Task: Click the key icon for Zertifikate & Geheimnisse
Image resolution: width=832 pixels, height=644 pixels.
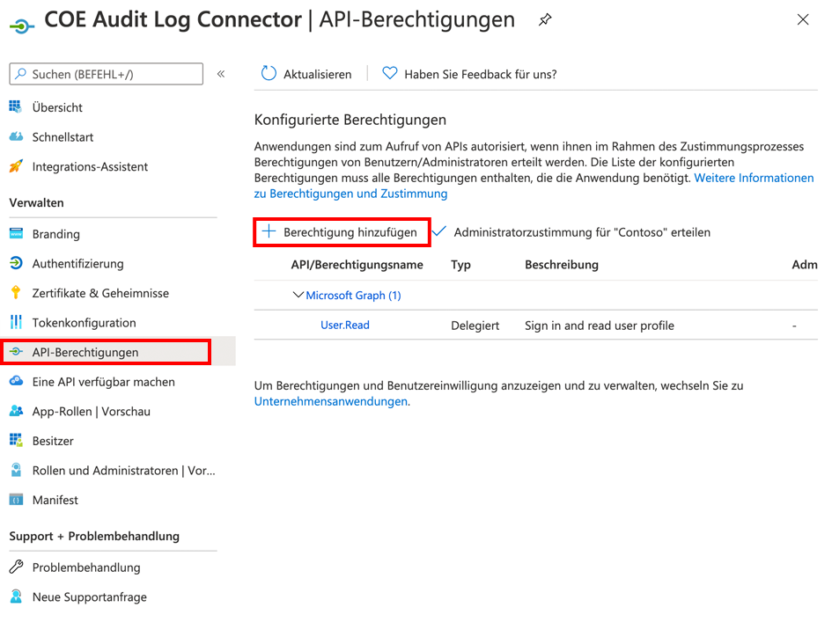Action: pos(16,293)
